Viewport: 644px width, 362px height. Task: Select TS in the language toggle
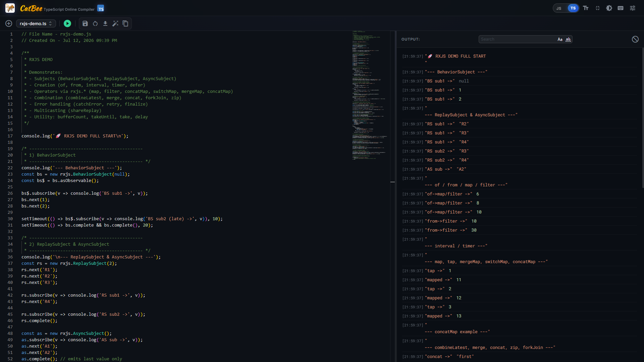(573, 8)
